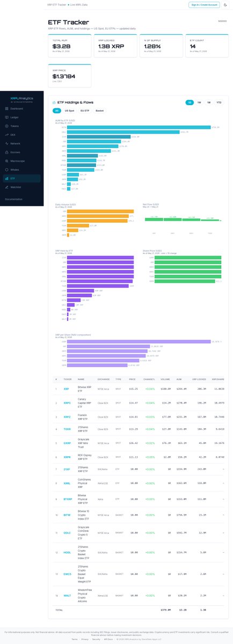The height and width of the screenshot is (644, 233).
Task: Open the Escrows sidebar icon
Action: pos(5,152)
